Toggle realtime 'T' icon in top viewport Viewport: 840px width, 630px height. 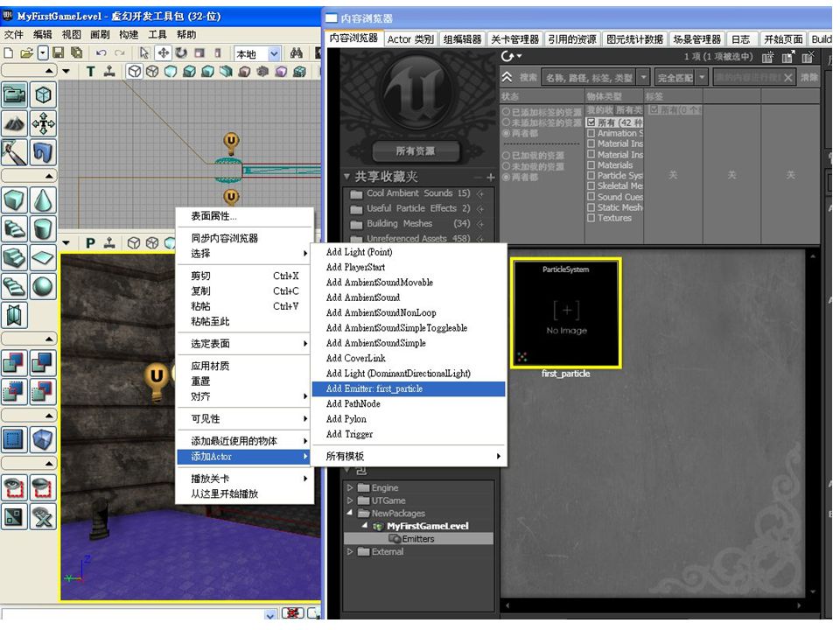[90, 71]
